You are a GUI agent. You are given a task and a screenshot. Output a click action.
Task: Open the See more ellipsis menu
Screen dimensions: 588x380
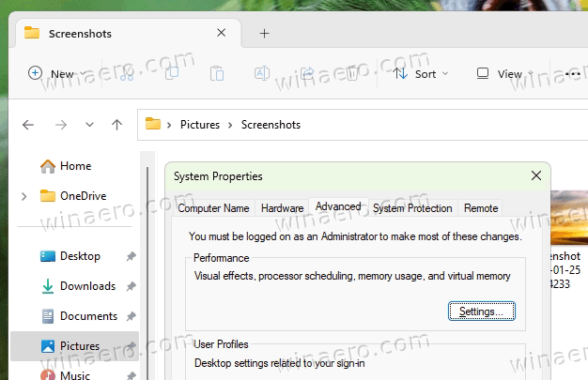pos(573,74)
